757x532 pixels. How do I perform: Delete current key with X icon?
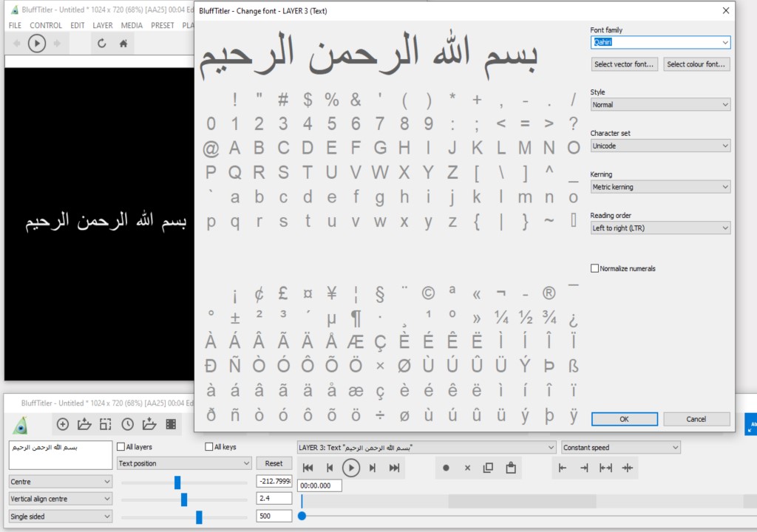pos(467,468)
